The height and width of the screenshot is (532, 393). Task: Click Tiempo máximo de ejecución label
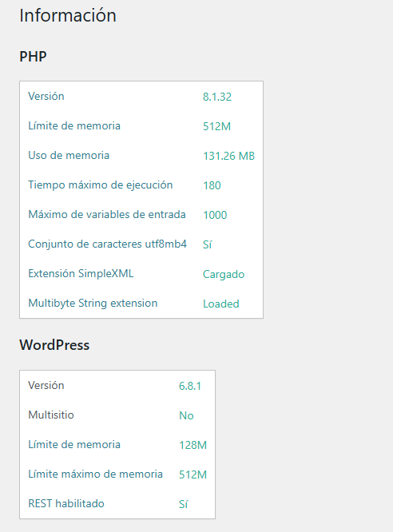point(101,185)
